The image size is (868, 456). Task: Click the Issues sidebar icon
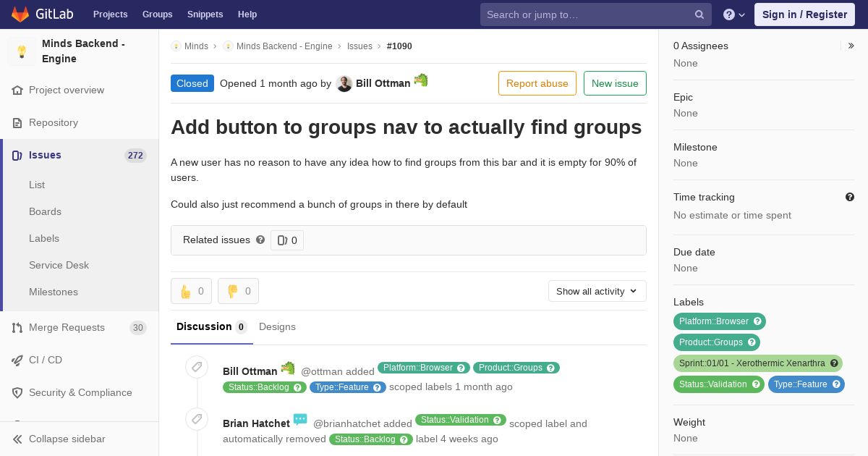[17, 155]
